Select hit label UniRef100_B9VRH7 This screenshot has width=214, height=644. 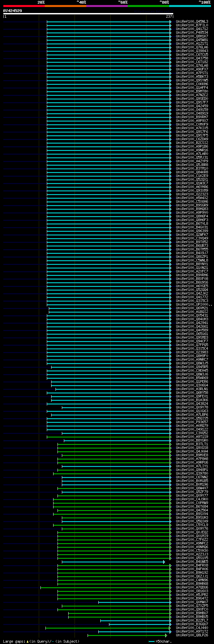[192, 117]
